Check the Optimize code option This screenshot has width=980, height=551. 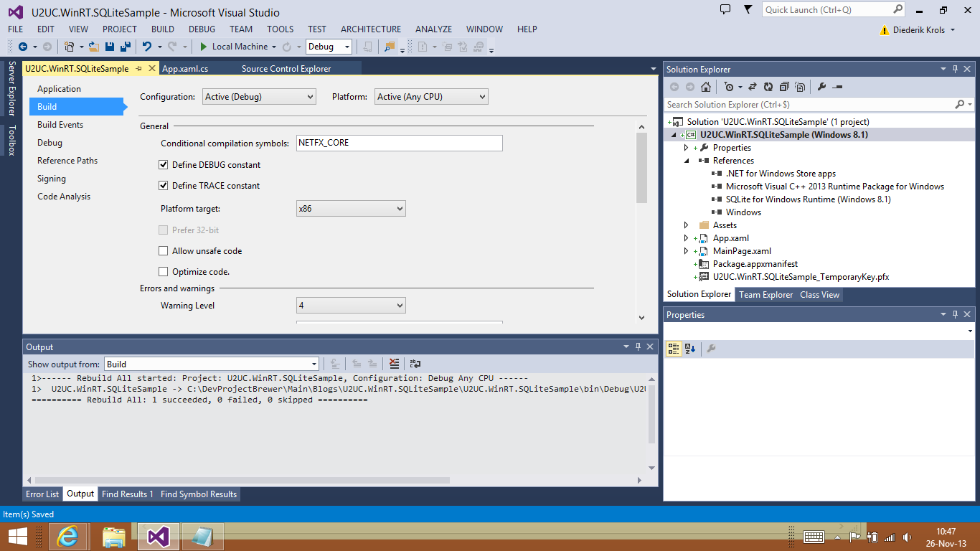point(164,272)
